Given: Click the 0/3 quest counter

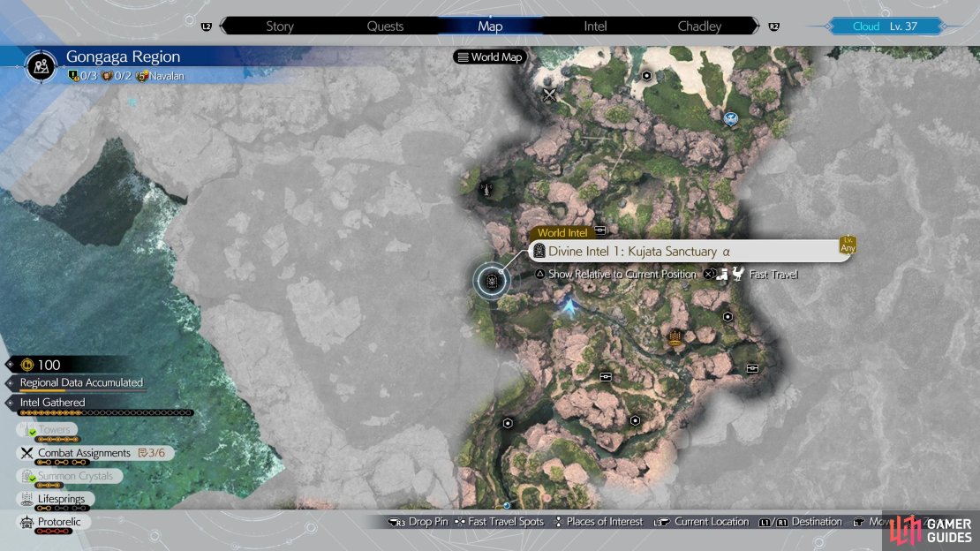Looking at the screenshot, I should tap(88, 76).
